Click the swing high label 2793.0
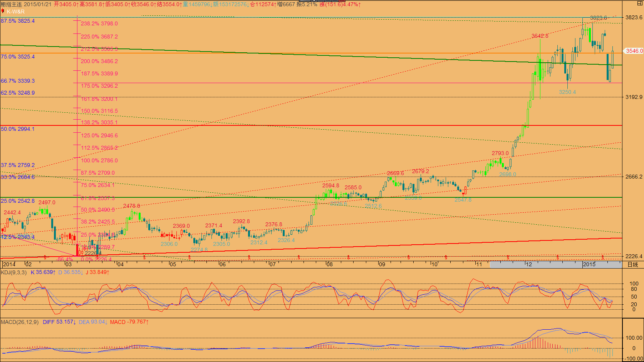Image resolution: width=644 pixels, height=362 pixels. [x=500, y=153]
